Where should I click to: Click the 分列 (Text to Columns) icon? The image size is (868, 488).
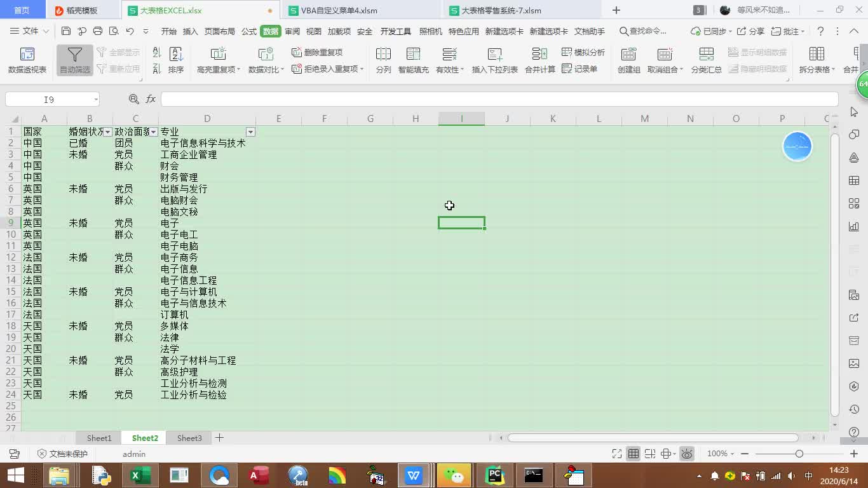(384, 60)
